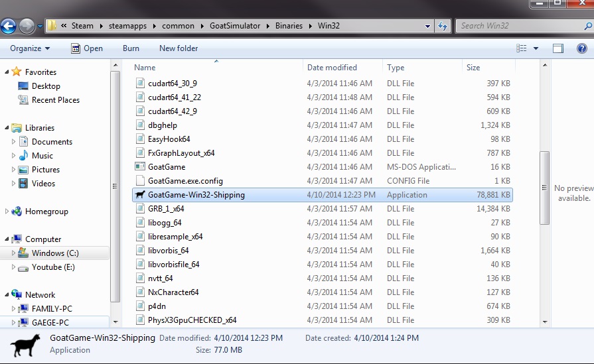Expand the Documents library
The width and height of the screenshot is (594, 364).
click(13, 141)
